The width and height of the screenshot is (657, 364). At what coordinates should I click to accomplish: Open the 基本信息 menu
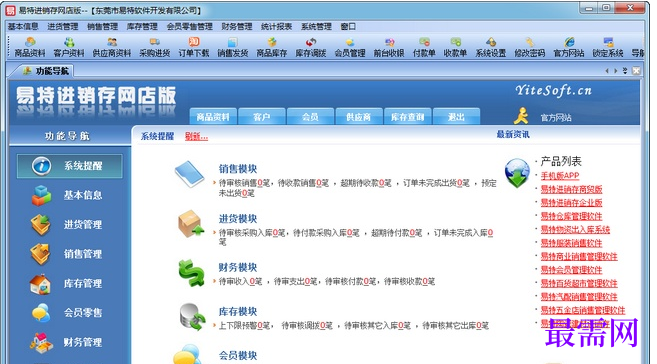coord(23,26)
